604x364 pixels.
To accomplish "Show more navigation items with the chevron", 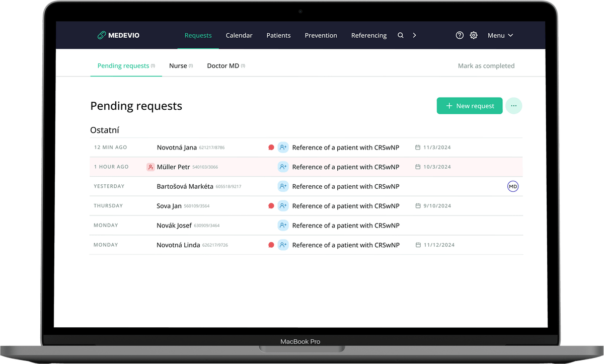I will [414, 35].
